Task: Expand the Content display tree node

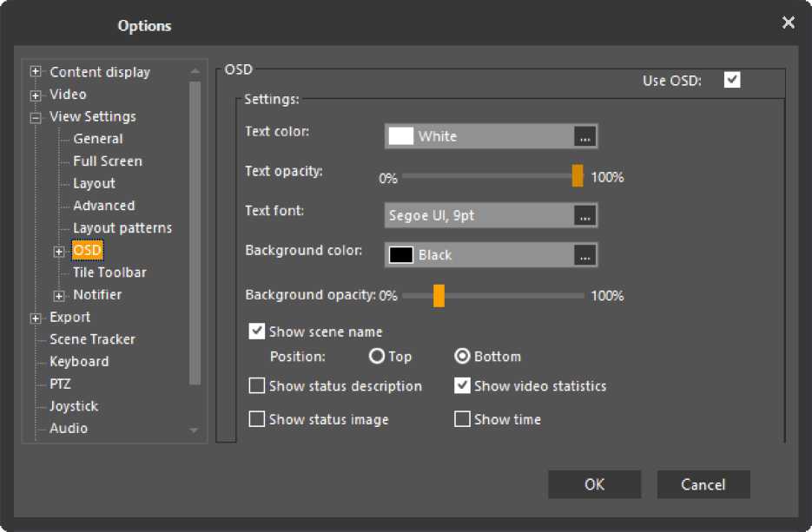Action: click(36, 73)
